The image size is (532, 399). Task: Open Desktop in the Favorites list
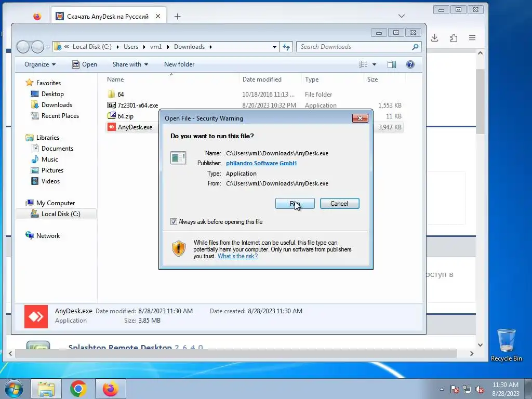tap(52, 94)
